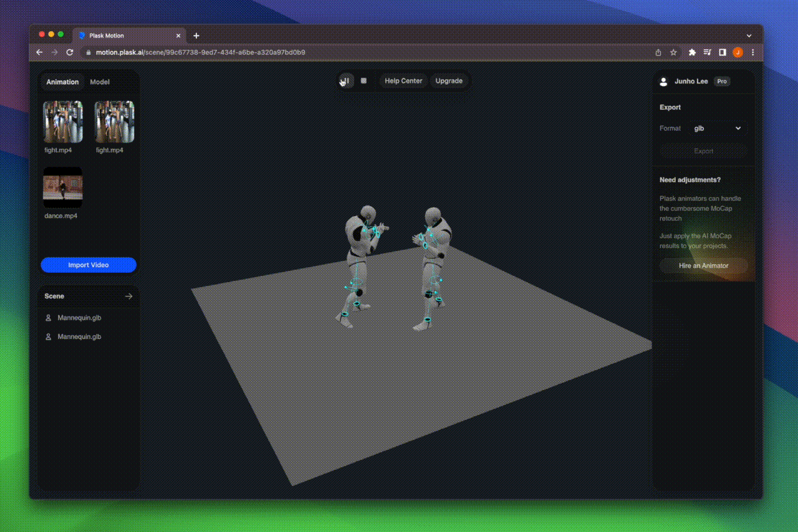Click the user avatar icon beside Junho Lee
The height and width of the screenshot is (532, 798).
pyautogui.click(x=663, y=82)
